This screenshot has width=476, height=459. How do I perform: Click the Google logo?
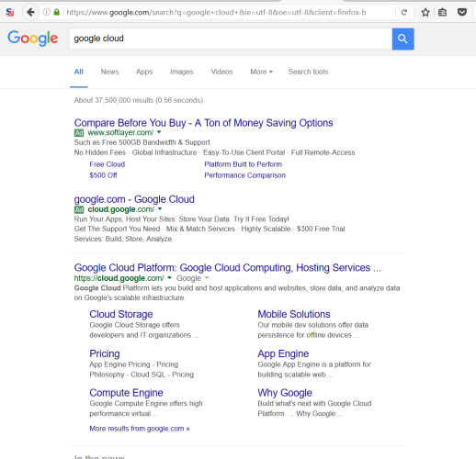coord(33,39)
